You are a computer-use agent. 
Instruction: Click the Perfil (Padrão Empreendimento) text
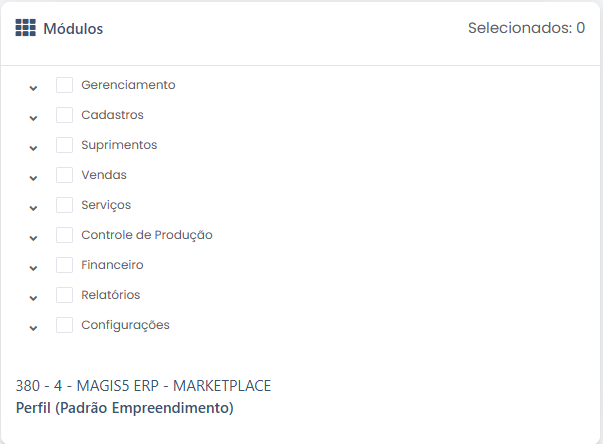pos(125,408)
